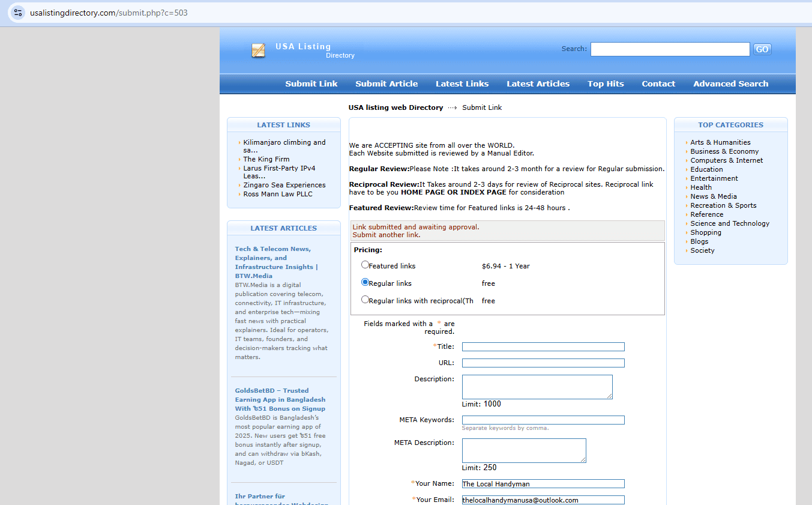Open Advanced Search from navigation bar
This screenshot has width=812, height=505.
coord(730,84)
